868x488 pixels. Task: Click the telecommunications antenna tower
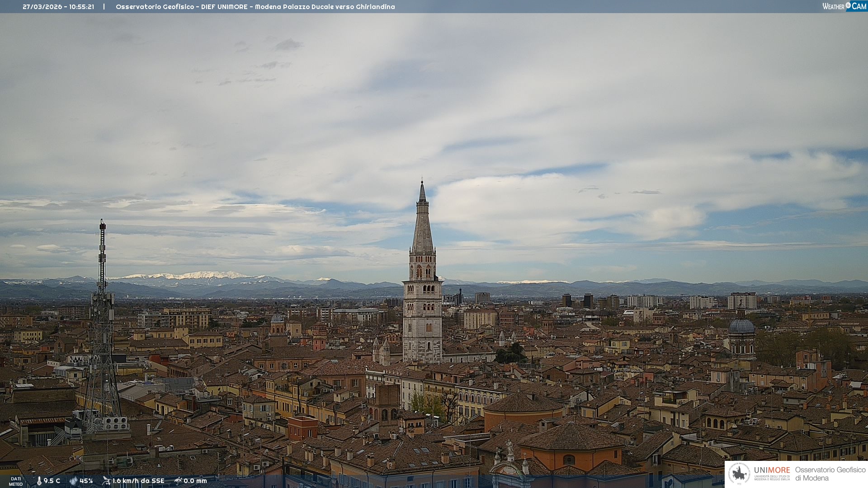(102, 316)
